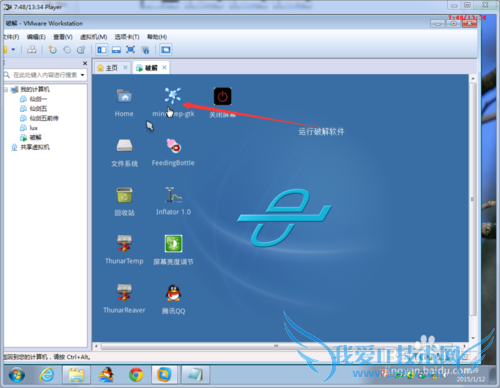The image size is (500, 388).
Task: Open the minidwep-gtk desktop icon
Action: [x=173, y=96]
